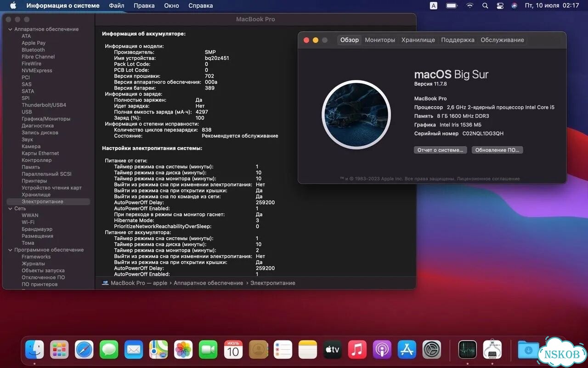The height and width of the screenshot is (368, 588).
Task: Open the Podcasts app in the Dock
Action: coord(382,350)
